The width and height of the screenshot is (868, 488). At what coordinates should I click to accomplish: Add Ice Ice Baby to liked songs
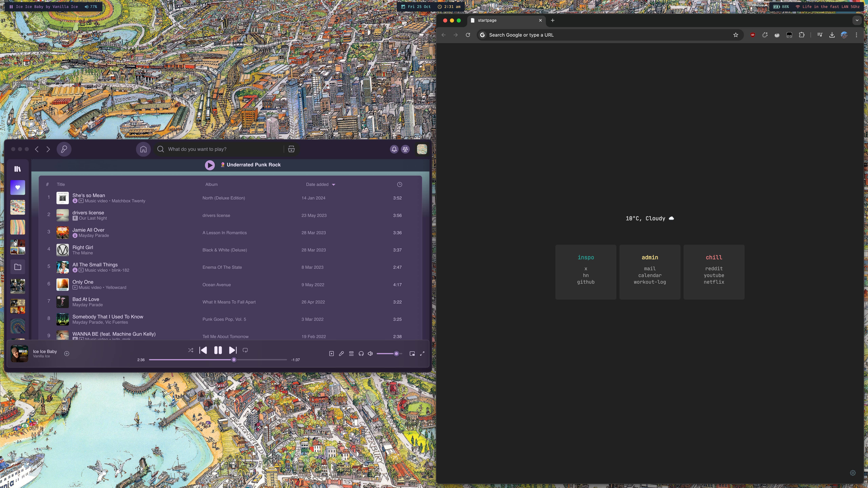click(x=67, y=353)
